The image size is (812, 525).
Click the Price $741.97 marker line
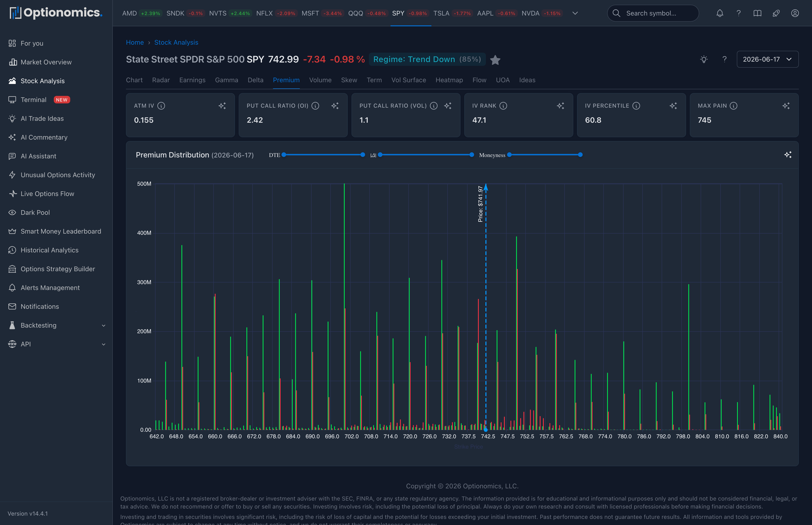486,307
